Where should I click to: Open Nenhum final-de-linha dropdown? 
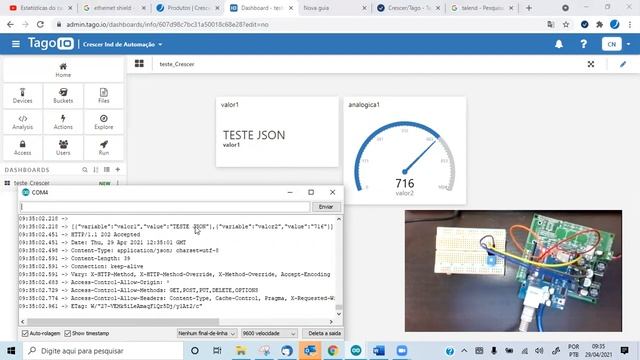coord(207,333)
